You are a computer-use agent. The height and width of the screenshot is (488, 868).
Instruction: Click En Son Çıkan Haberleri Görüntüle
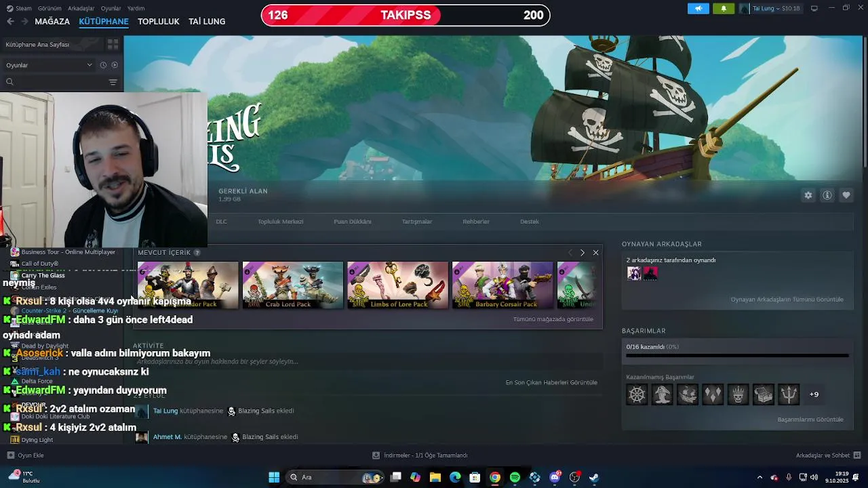551,382
